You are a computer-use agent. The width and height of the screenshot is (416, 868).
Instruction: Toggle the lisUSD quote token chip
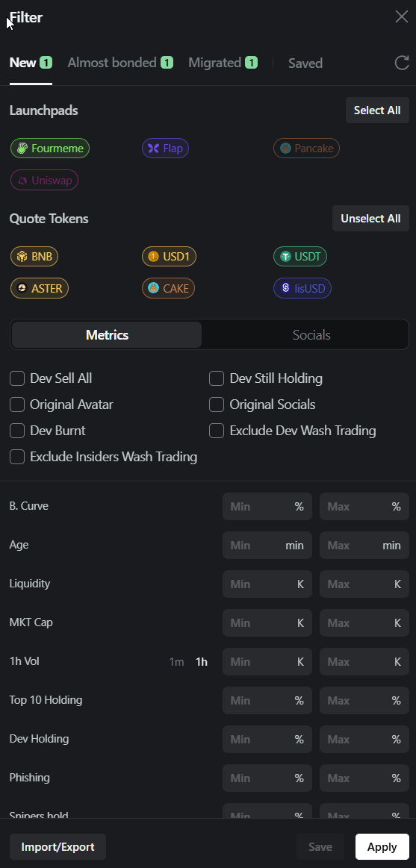302,288
